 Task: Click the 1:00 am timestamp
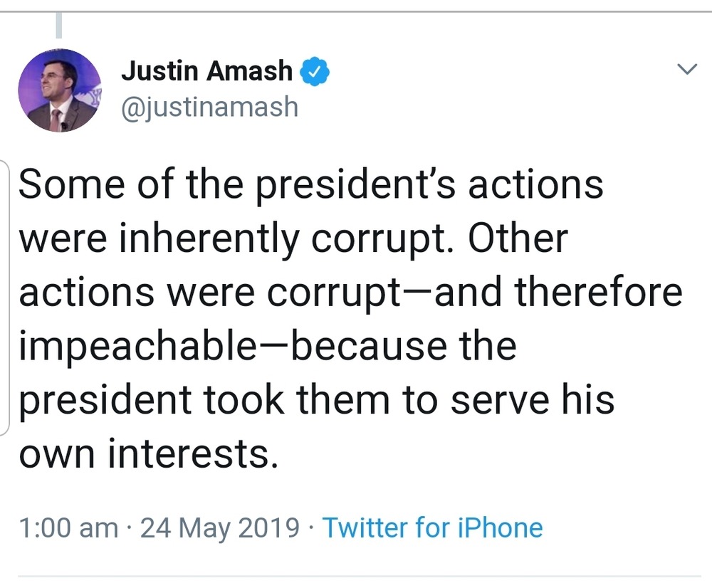click(x=68, y=527)
